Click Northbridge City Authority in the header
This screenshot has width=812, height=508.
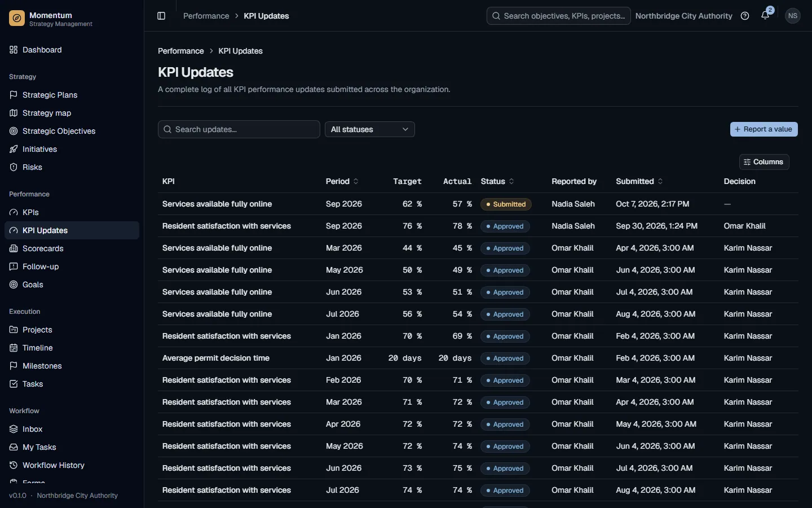[683, 16]
